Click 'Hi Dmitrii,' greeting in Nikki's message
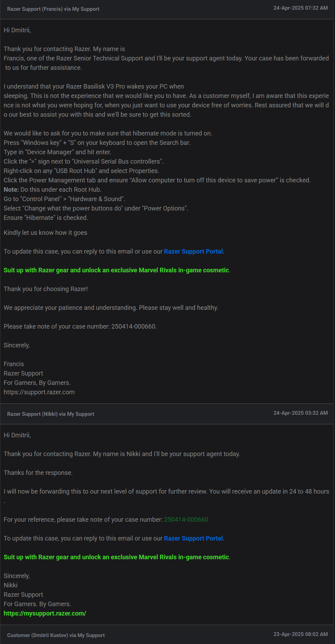335x644 pixels. click(17, 435)
